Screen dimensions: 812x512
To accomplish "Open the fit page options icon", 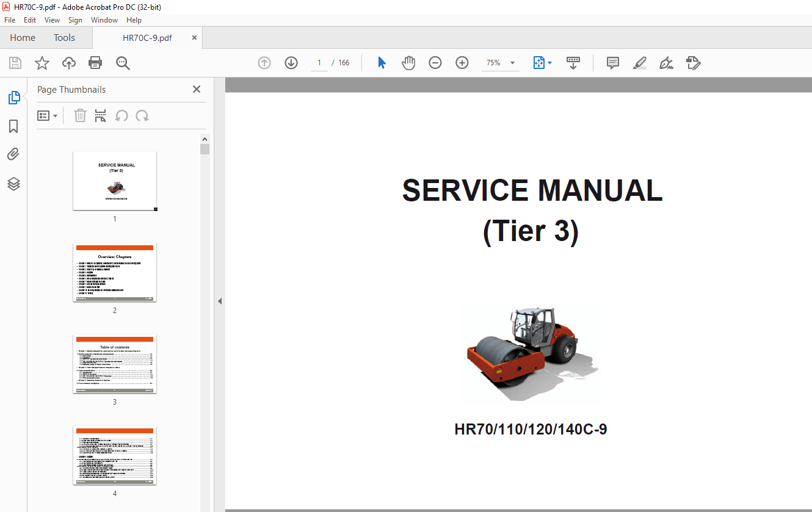I will 542,63.
